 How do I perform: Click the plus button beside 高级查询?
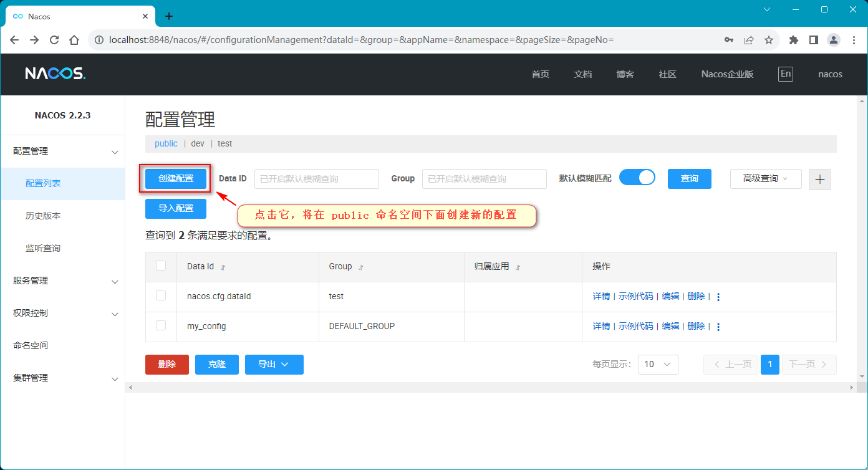(820, 179)
